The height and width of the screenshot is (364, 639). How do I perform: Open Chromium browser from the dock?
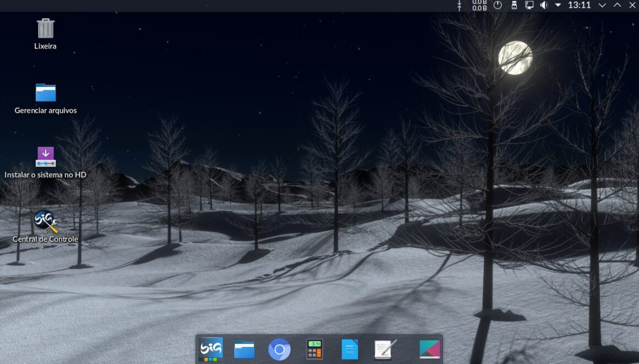point(279,349)
